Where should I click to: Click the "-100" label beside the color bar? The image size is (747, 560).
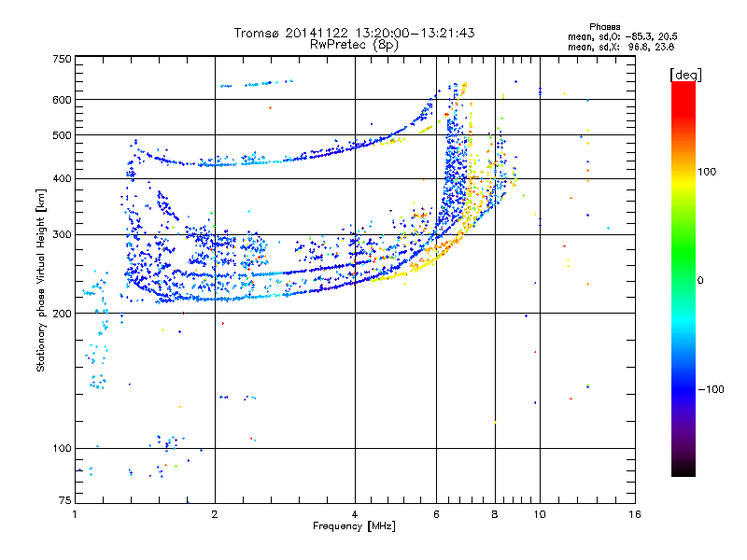712,389
